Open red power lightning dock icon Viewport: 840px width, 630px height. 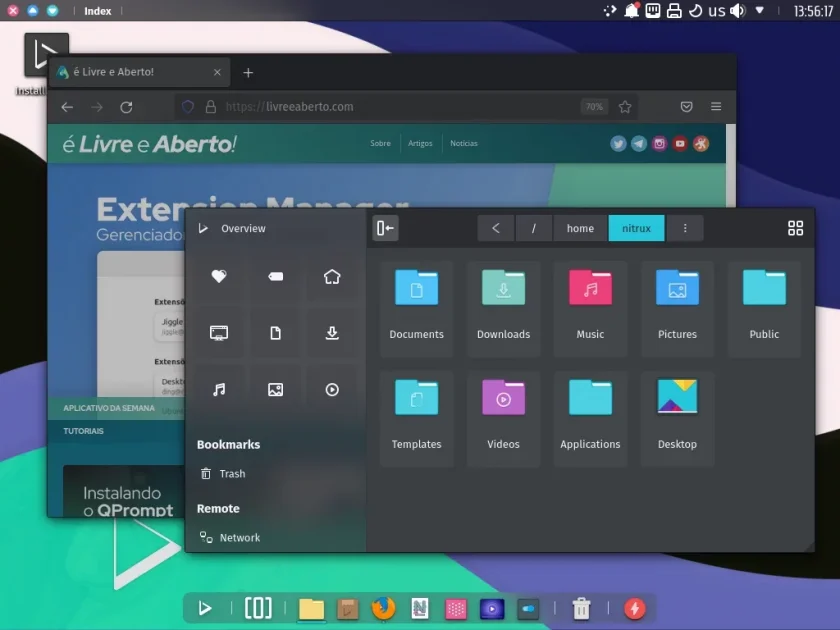point(635,609)
